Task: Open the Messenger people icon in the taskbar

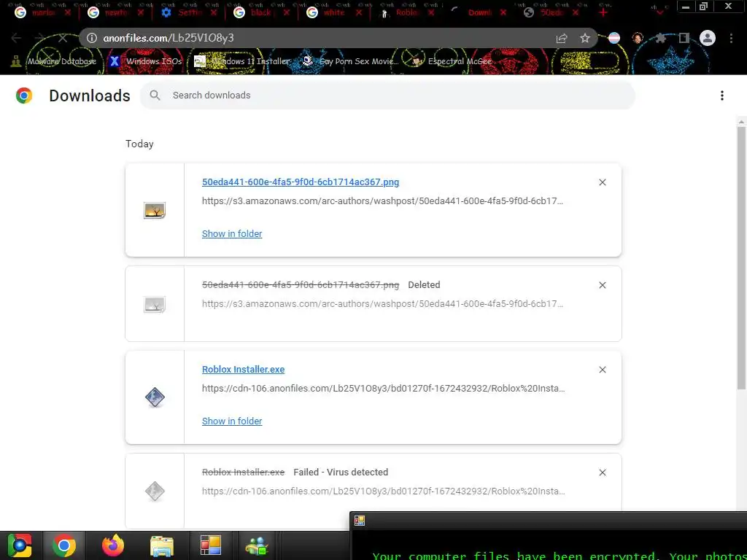Action: [x=257, y=545]
